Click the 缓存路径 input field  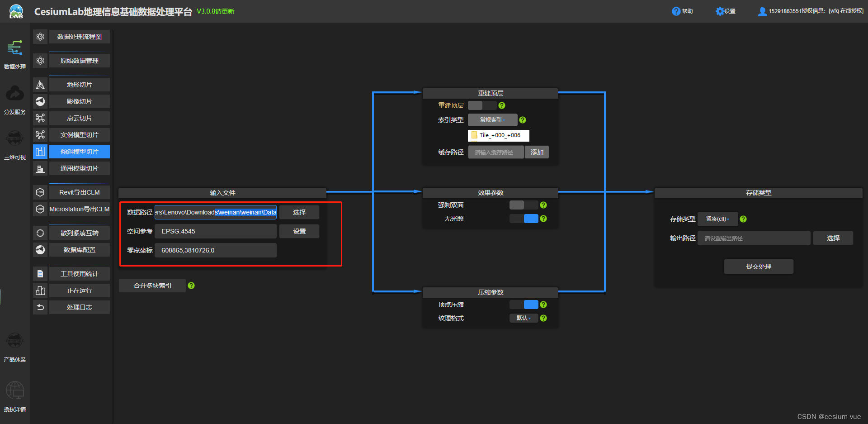point(496,152)
